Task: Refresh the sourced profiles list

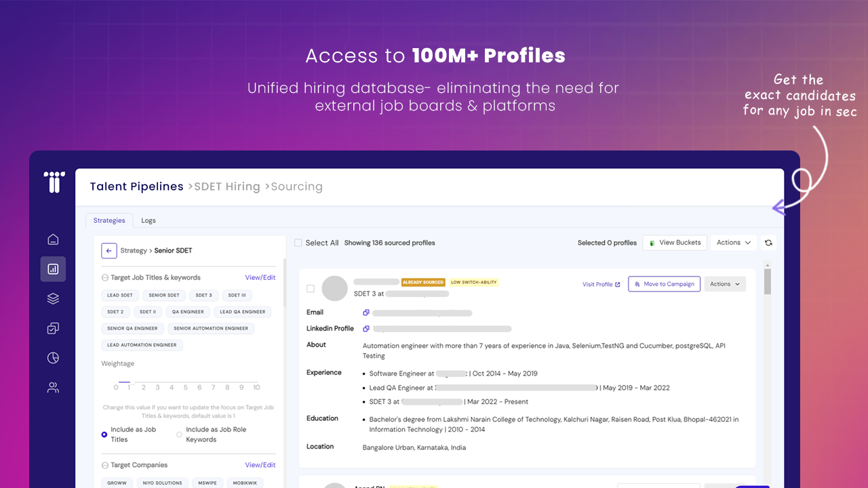Action: (x=768, y=243)
